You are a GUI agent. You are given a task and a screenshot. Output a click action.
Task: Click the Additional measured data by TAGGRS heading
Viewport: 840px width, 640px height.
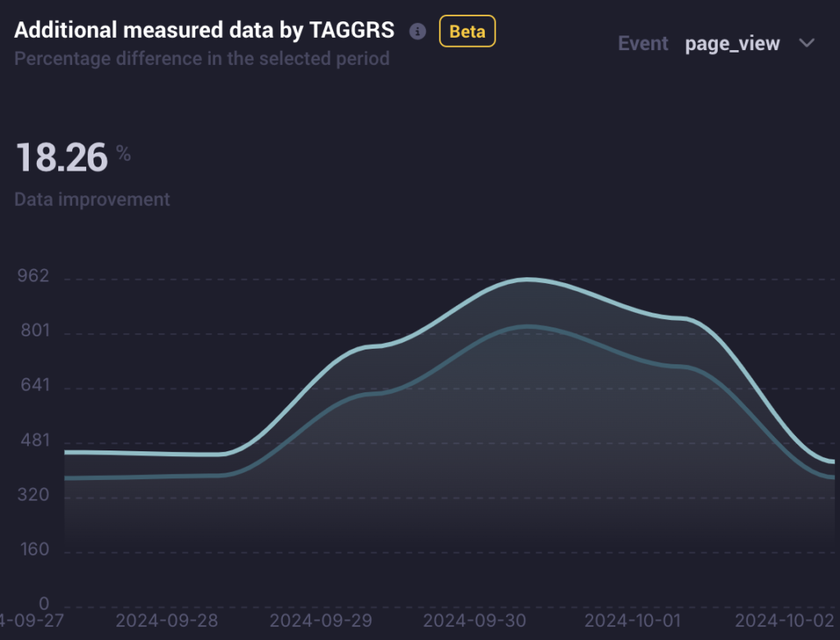click(x=204, y=30)
